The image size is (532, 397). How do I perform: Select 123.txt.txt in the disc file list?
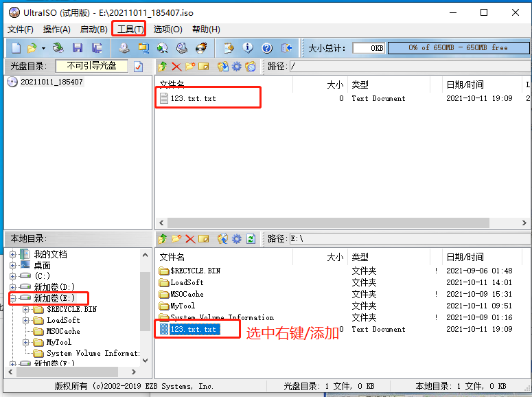tap(193, 98)
